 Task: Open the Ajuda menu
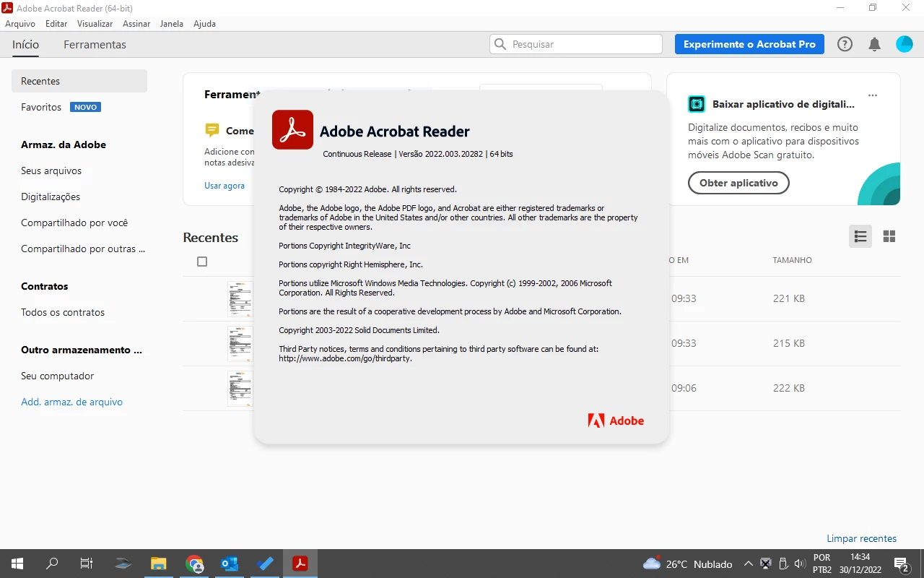point(204,23)
